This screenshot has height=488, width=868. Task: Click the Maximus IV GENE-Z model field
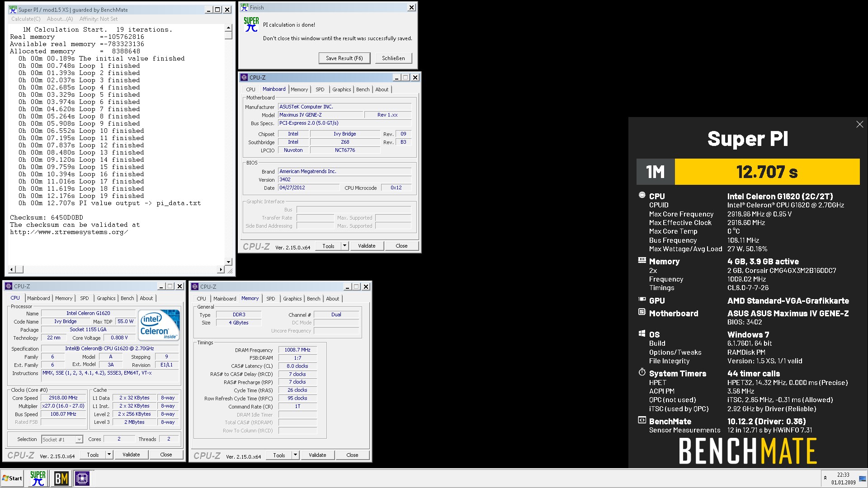tap(320, 115)
